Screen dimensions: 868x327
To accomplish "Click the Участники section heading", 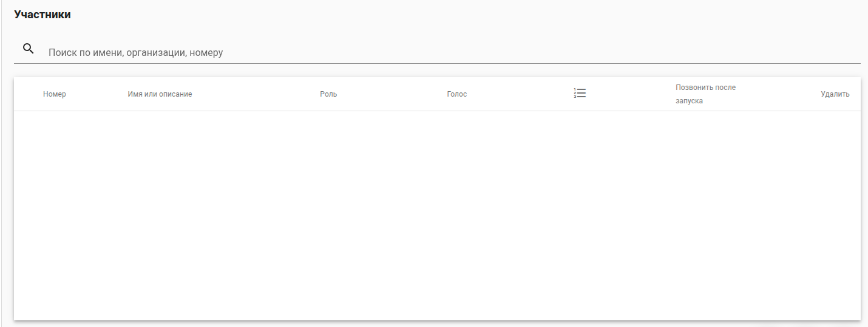I will pyautogui.click(x=42, y=15).
